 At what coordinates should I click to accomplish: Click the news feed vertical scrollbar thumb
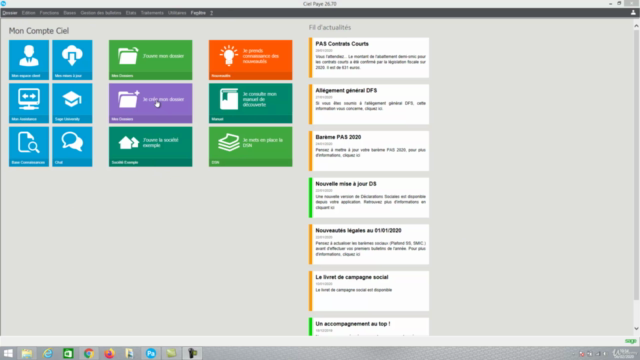coord(636,164)
